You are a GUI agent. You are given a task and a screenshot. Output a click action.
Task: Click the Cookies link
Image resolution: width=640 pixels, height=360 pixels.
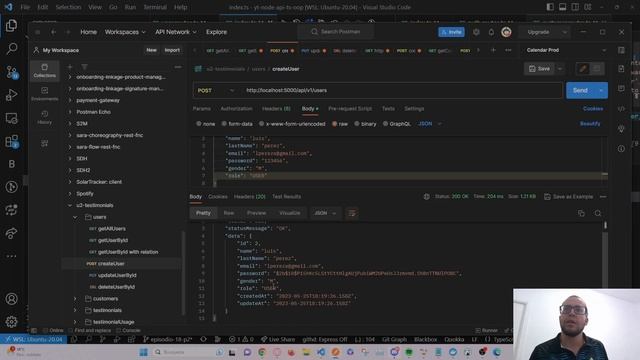pyautogui.click(x=593, y=109)
